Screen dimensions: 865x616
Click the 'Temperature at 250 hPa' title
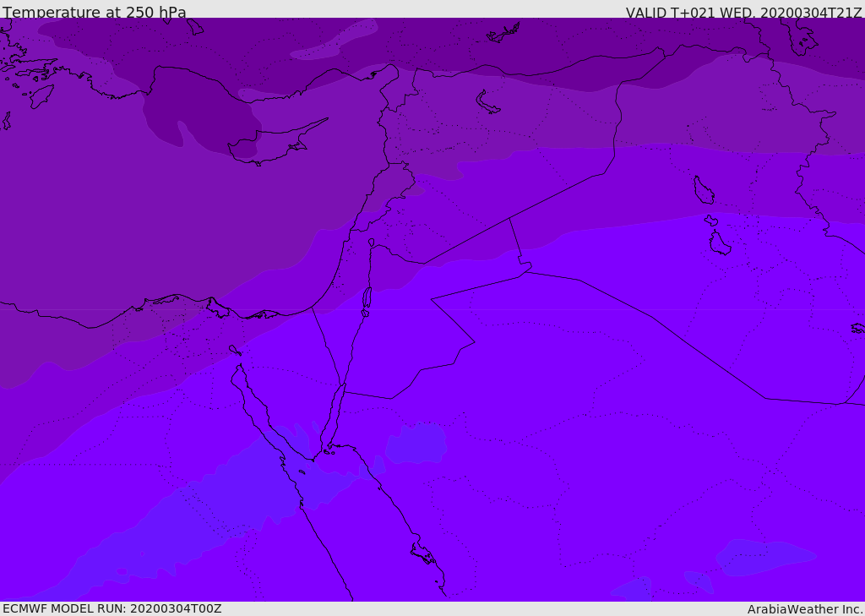click(95, 12)
